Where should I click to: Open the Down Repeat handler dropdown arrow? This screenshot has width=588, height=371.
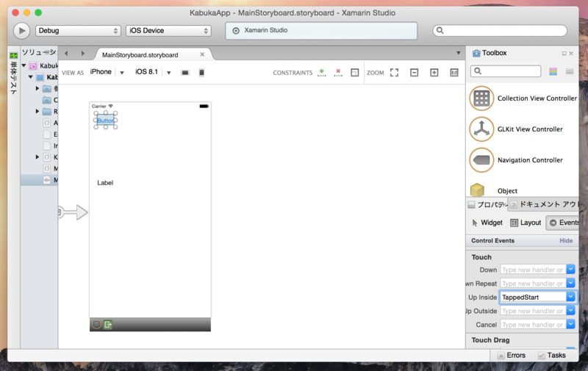(x=570, y=283)
